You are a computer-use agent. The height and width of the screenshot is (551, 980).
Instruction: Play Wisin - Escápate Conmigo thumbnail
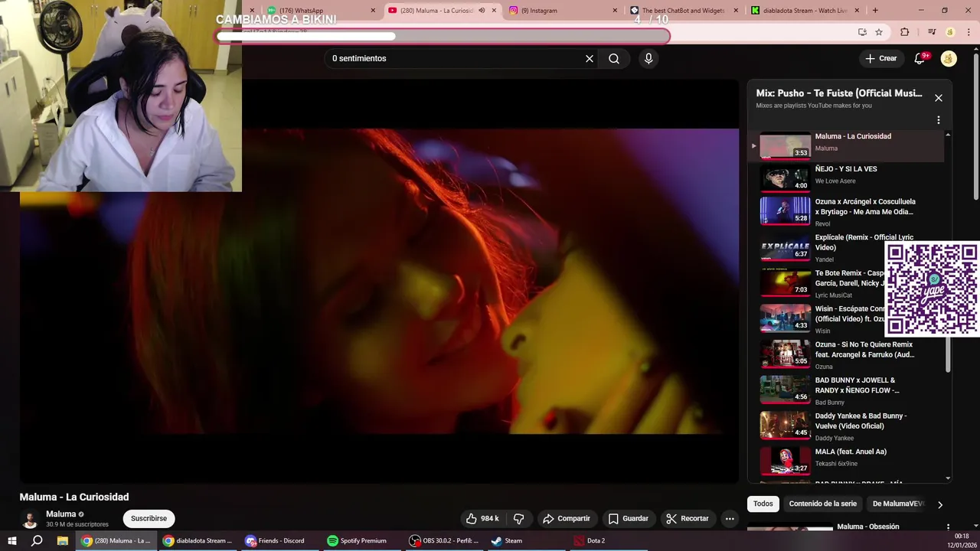785,318
